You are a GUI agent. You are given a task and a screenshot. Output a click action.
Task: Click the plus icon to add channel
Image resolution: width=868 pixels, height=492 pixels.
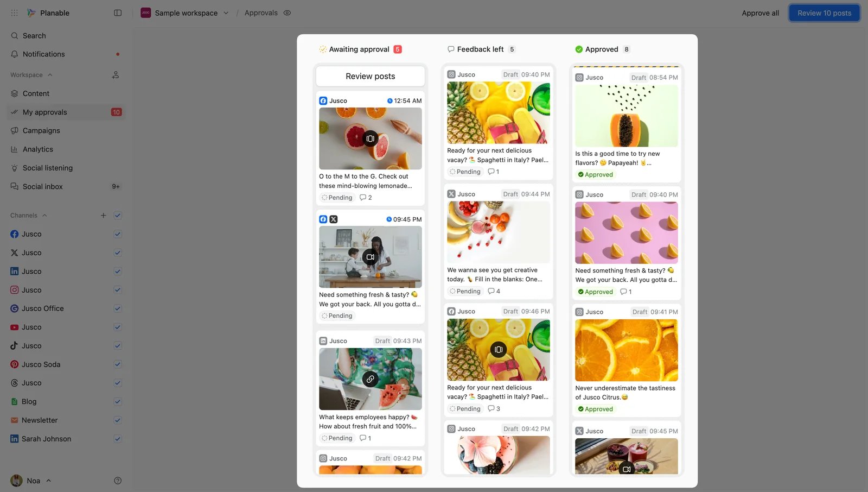pyautogui.click(x=103, y=216)
